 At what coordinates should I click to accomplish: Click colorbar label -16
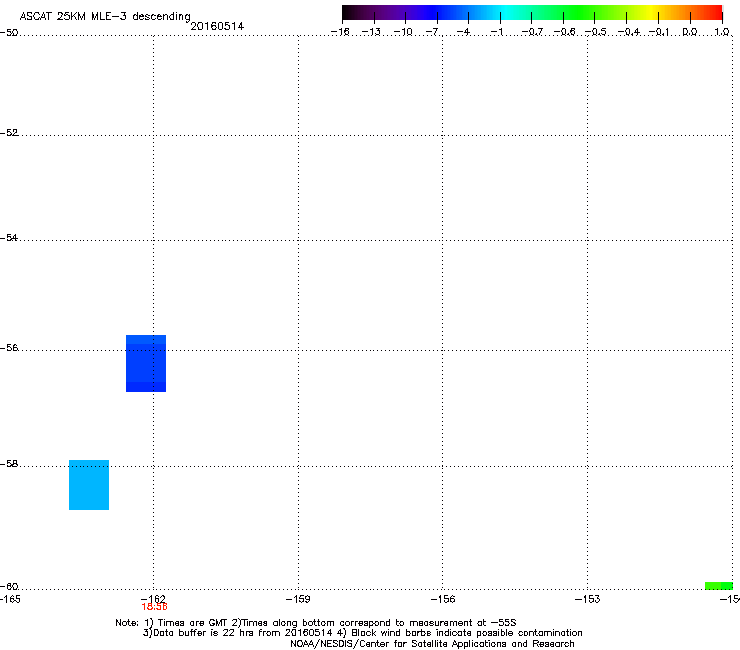[340, 32]
